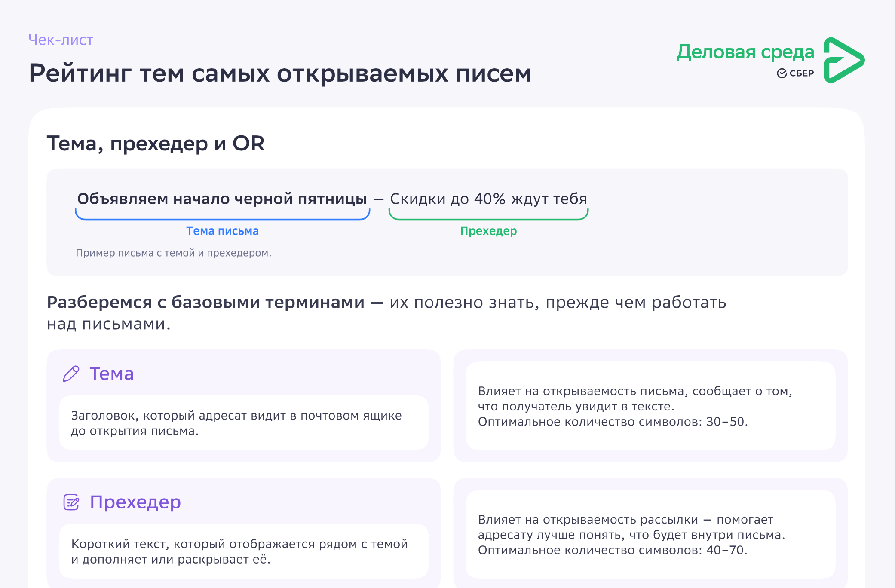Click the Деловая среда brand text
The width and height of the screenshot is (895, 588).
click(745, 52)
